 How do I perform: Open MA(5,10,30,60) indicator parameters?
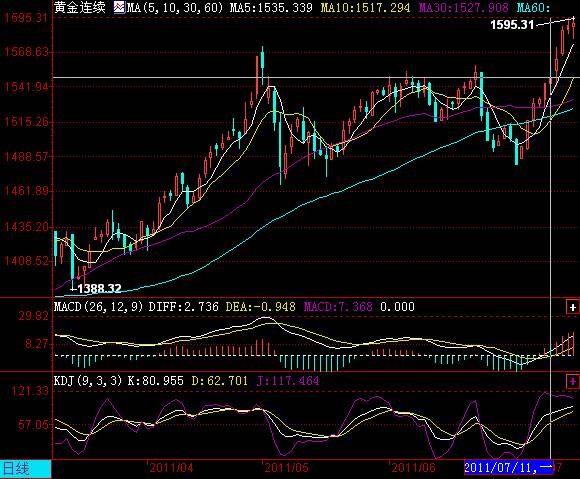click(175, 7)
